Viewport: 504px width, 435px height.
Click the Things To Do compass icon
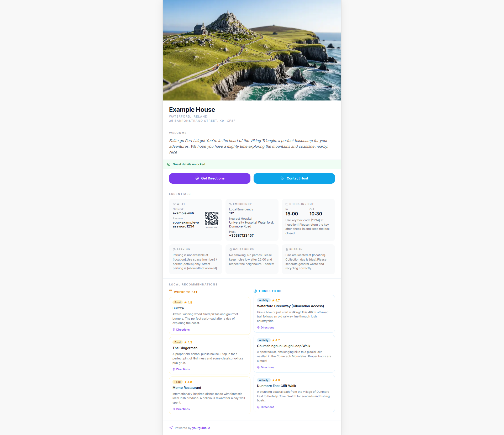(255, 291)
